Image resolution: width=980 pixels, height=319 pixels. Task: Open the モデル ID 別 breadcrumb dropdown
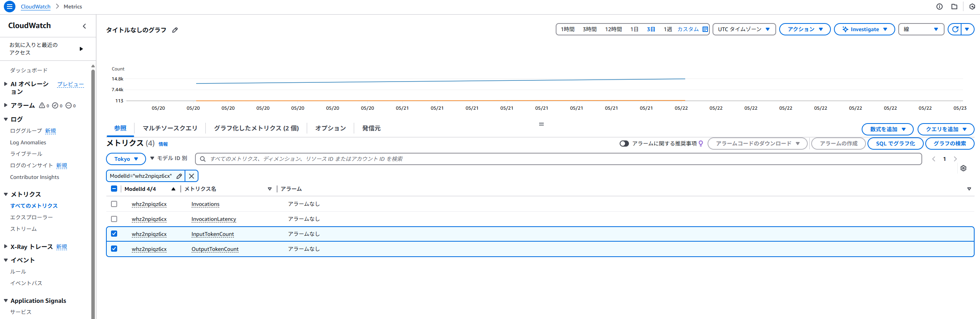click(x=169, y=158)
